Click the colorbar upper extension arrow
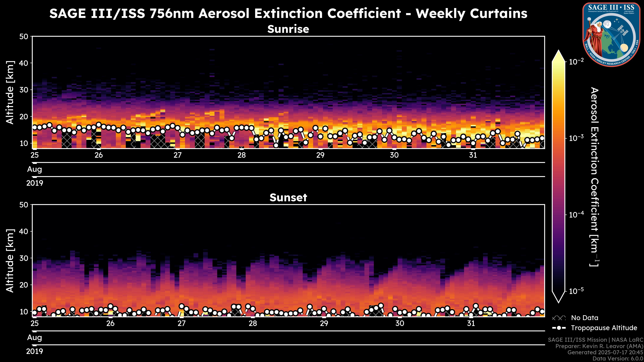Viewport: 644px width, 362px height. 558,56
